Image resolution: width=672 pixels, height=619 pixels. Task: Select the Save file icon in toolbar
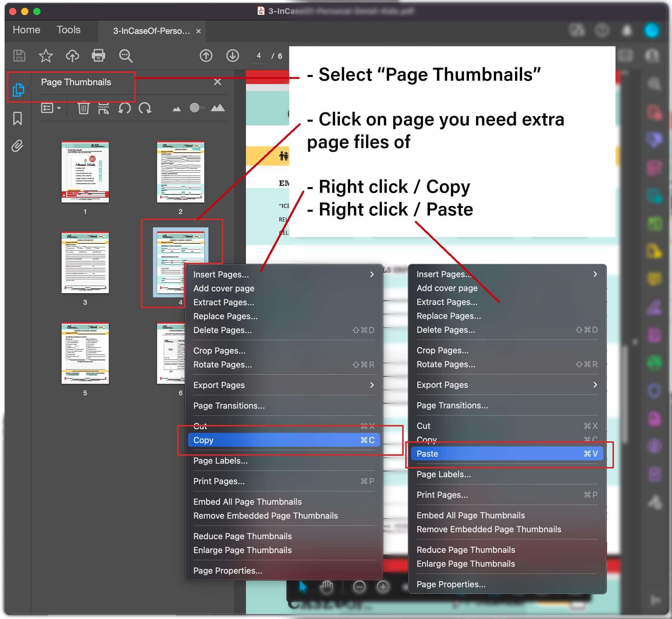[19, 55]
